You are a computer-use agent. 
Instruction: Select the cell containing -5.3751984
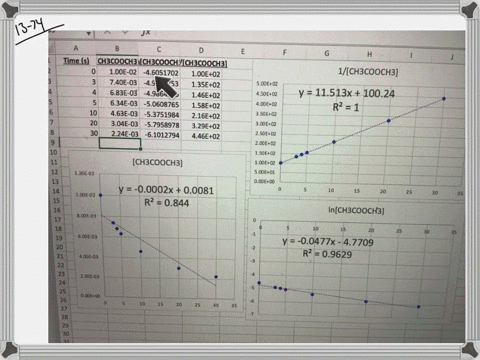(x=162, y=115)
